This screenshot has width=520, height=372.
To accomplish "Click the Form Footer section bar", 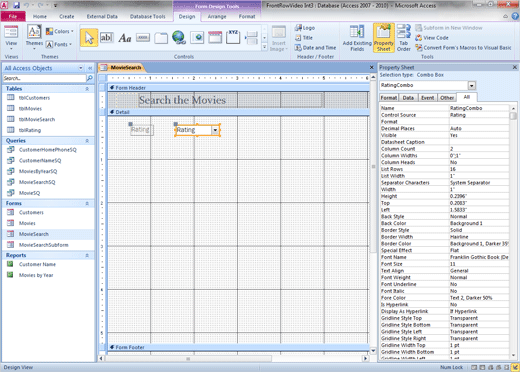I will 239,347.
